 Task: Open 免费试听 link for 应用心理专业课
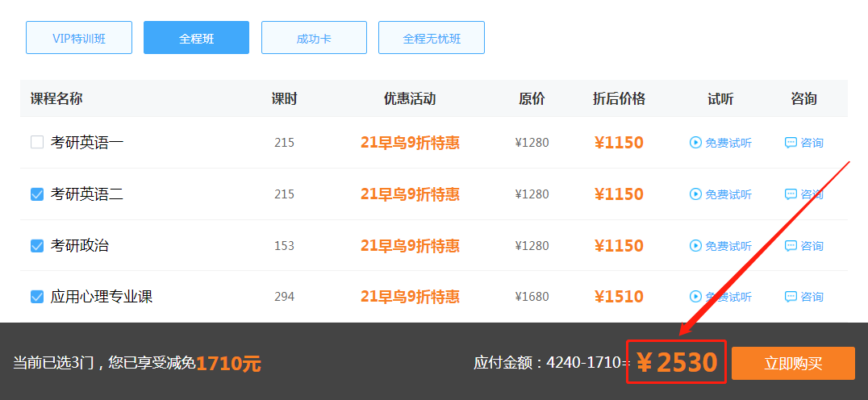728,297
